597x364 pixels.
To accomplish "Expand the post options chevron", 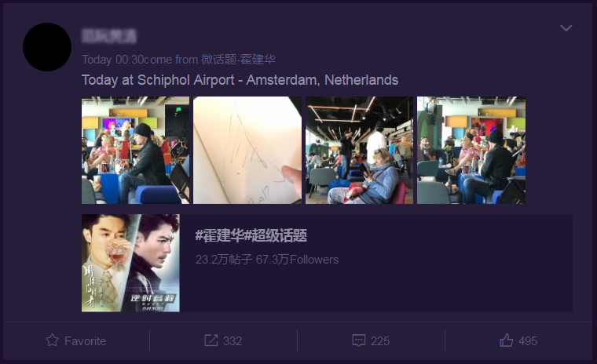I will click(566, 27).
